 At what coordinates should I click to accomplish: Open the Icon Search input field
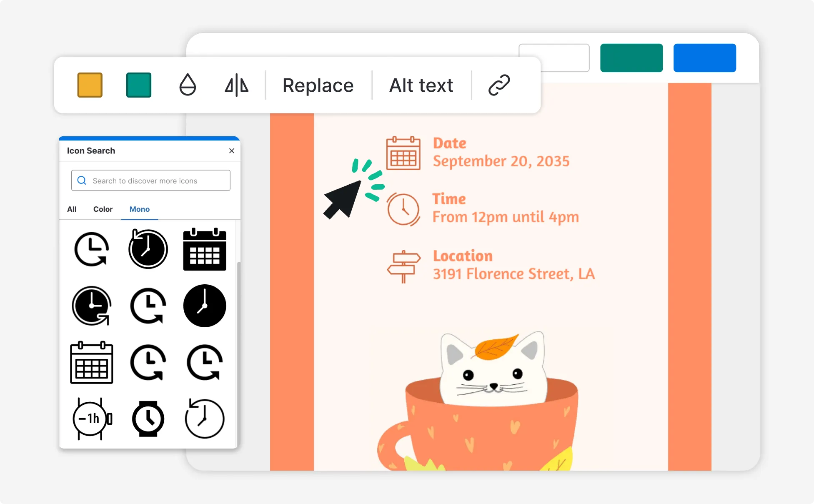click(x=150, y=180)
